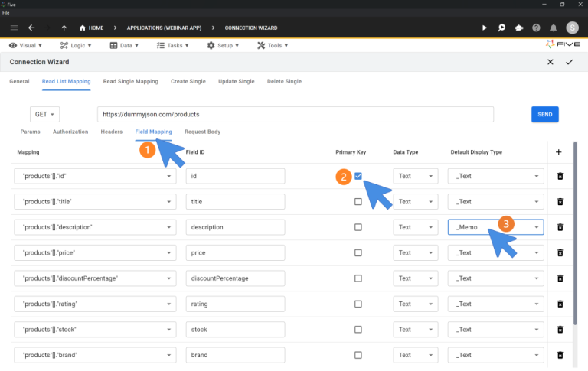The height and width of the screenshot is (371, 588).
Task: Go to Applications (Webinar App) breadcrumb
Action: [x=164, y=28]
